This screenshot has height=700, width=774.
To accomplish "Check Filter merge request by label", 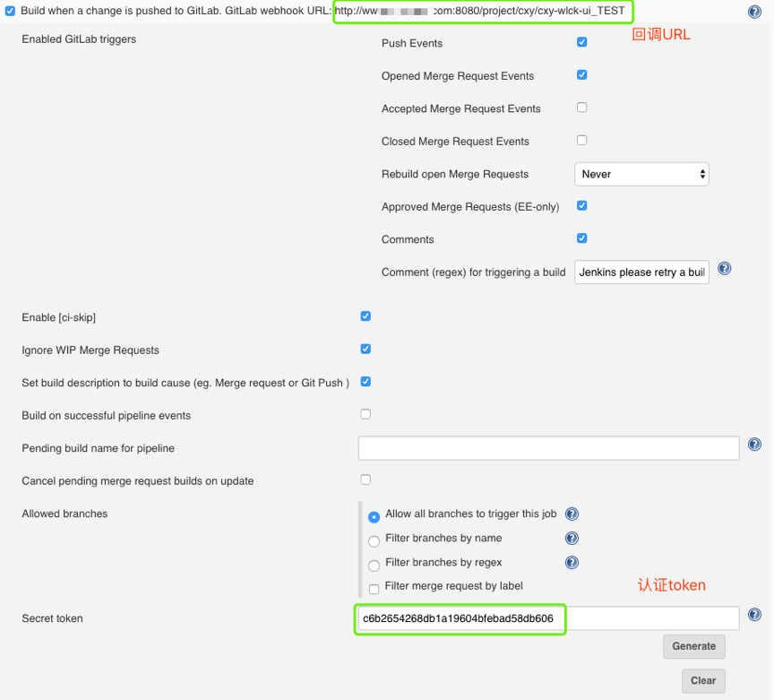I will point(374,589).
